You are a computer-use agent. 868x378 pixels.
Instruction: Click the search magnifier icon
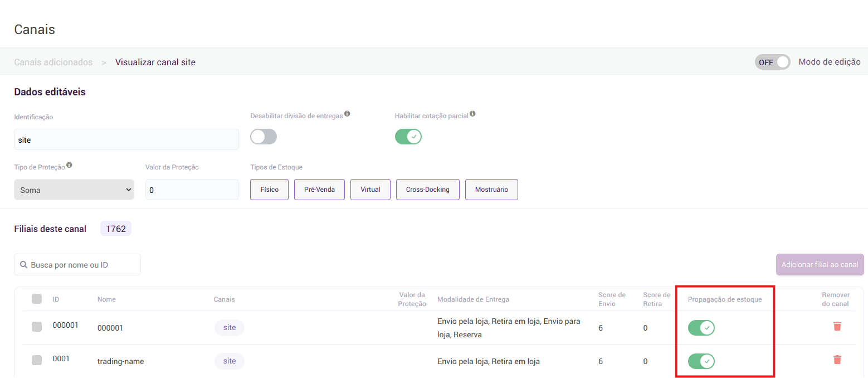tap(24, 265)
